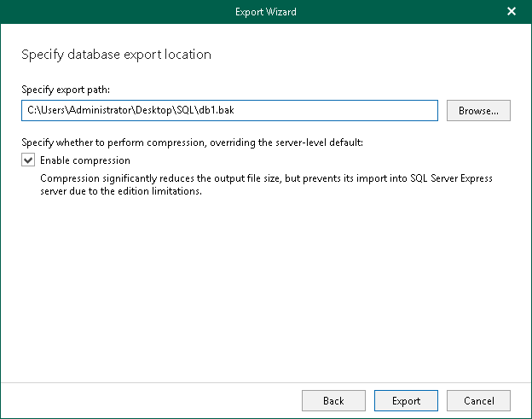Click the 'Enable compression' label text
The width and height of the screenshot is (532, 419).
[85, 160]
